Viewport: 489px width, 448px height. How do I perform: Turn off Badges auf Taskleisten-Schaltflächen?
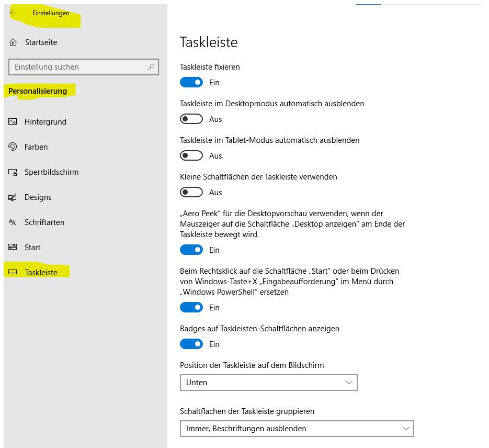[191, 344]
